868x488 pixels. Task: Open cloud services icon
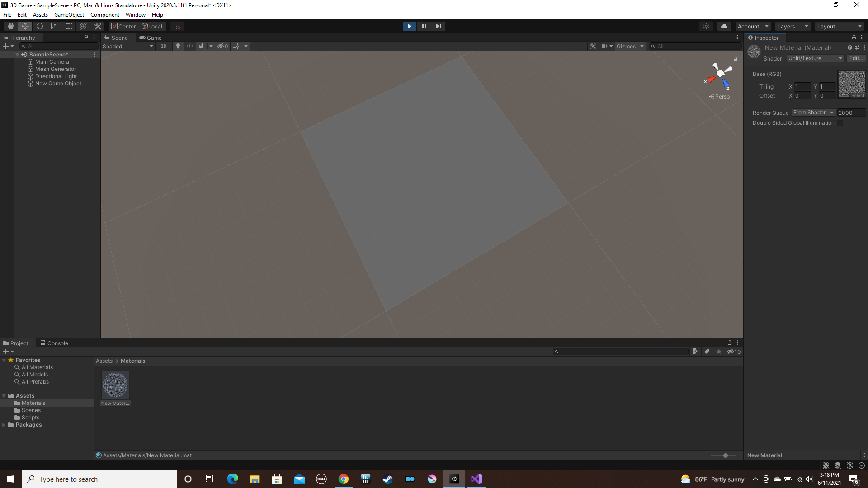coord(724,26)
